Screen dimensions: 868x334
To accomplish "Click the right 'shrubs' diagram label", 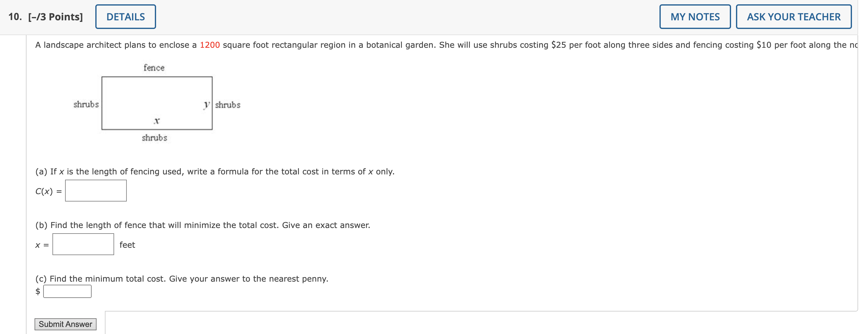I will [228, 105].
